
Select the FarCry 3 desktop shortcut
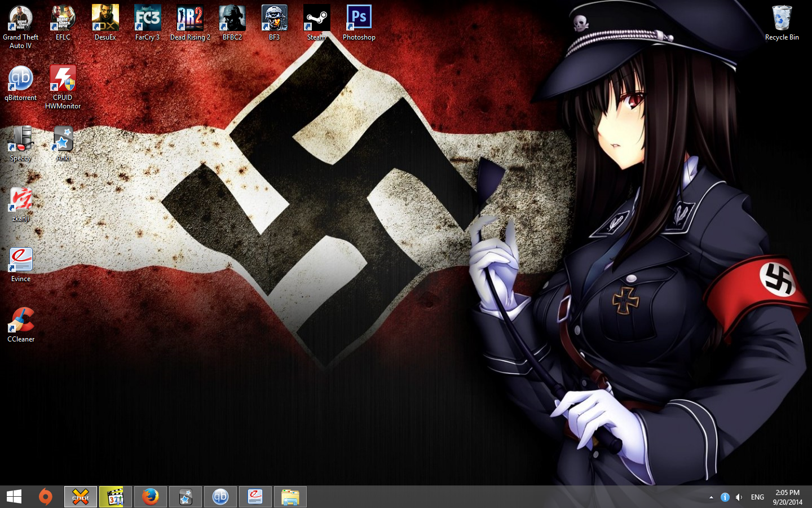[147, 23]
